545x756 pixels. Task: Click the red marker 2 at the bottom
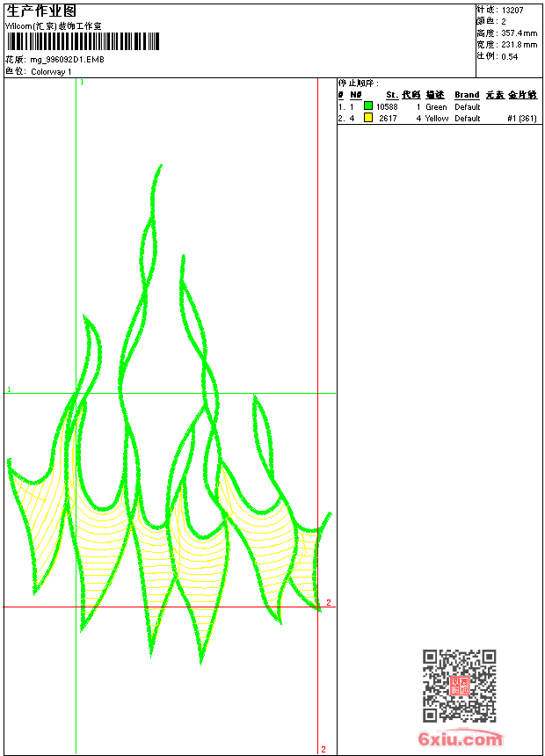[323, 749]
